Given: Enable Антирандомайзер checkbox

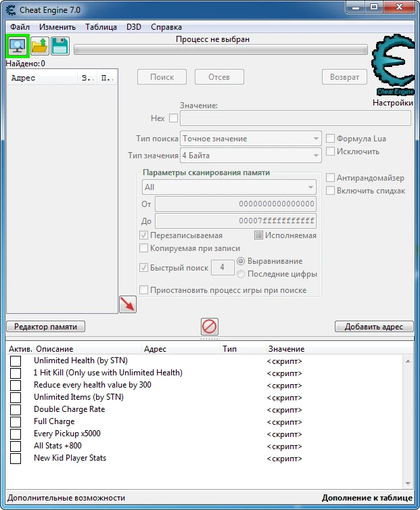Looking at the screenshot, I should tap(330, 178).
